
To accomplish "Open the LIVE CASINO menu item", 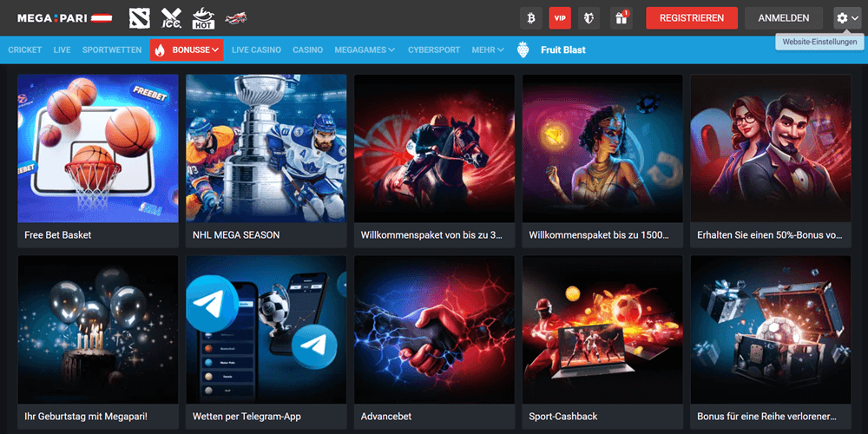I will point(256,49).
